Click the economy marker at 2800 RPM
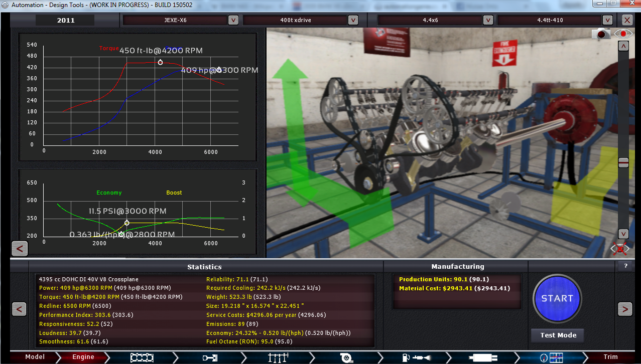Viewport: 641px width, 364px height. click(x=121, y=234)
